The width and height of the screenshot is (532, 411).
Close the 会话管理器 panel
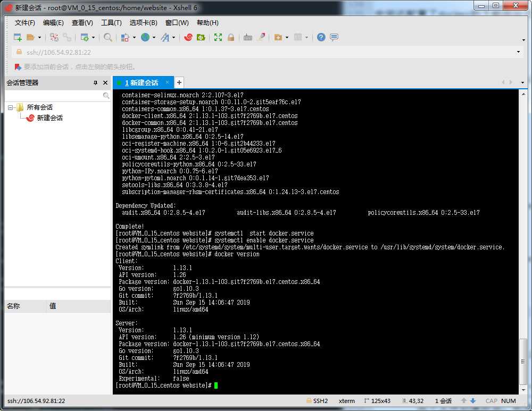coord(105,83)
